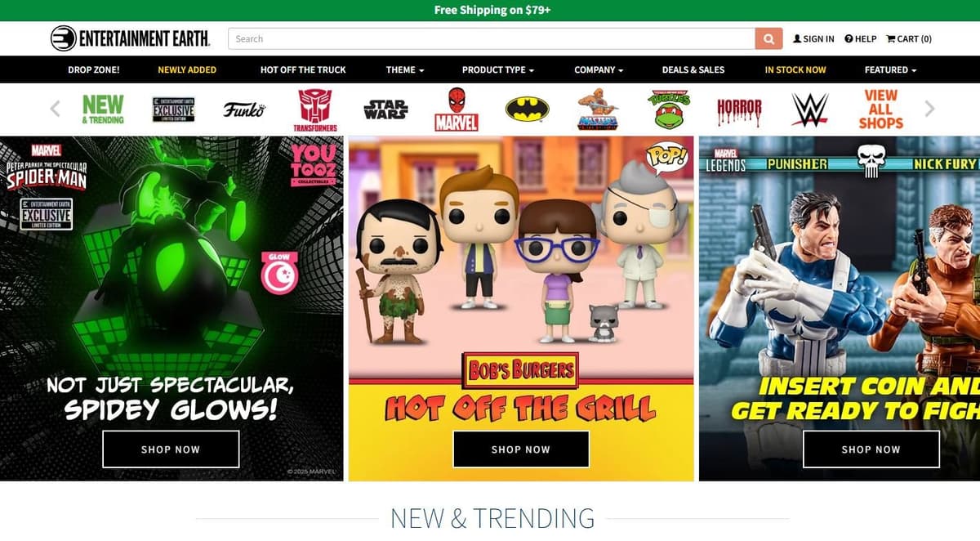Image resolution: width=980 pixels, height=541 pixels.
Task: Open the Marvel Spider-Man shop icon
Action: click(457, 110)
